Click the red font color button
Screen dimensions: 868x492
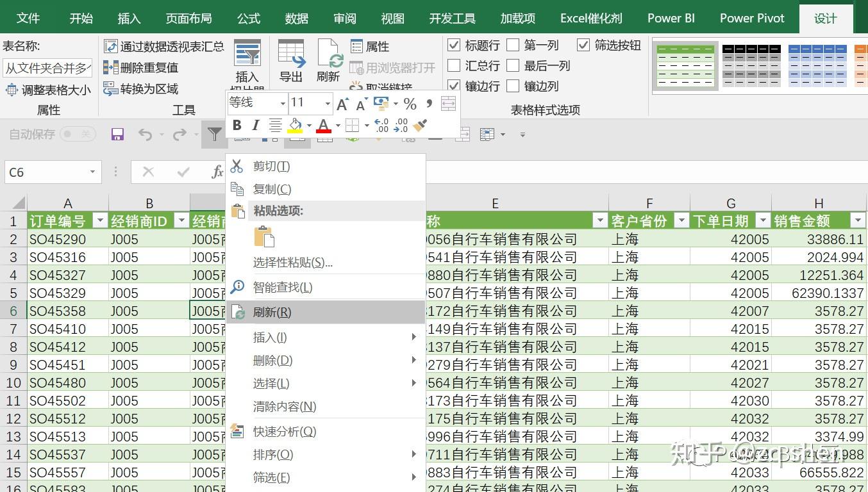click(324, 126)
